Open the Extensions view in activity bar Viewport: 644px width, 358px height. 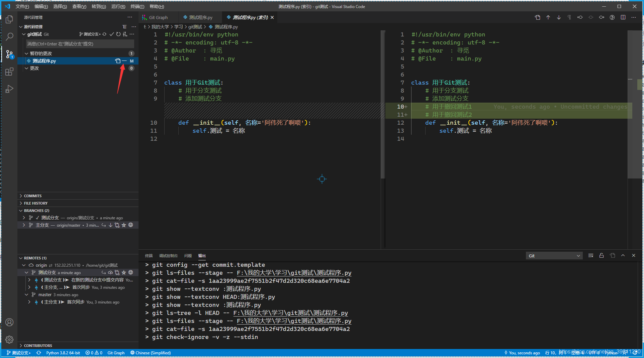click(9, 72)
